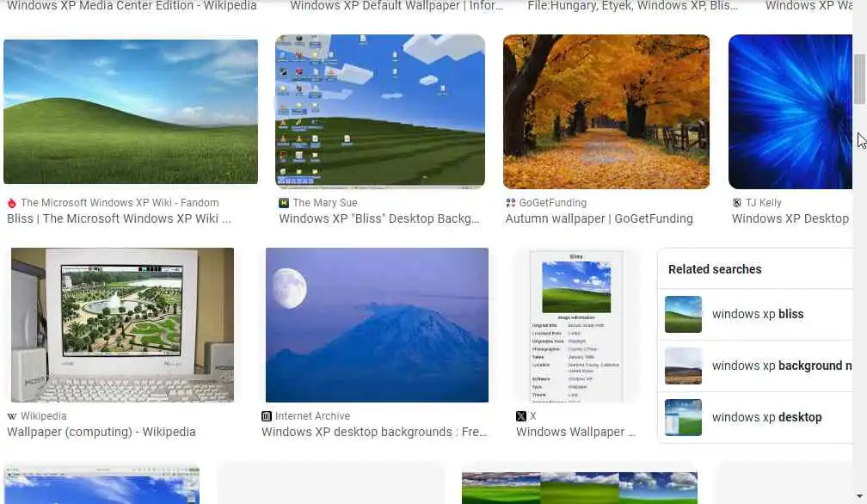This screenshot has width=867, height=504.
Task: Open the Mary Sue cluttered desktop Bliss thumbnail
Action: [x=380, y=111]
